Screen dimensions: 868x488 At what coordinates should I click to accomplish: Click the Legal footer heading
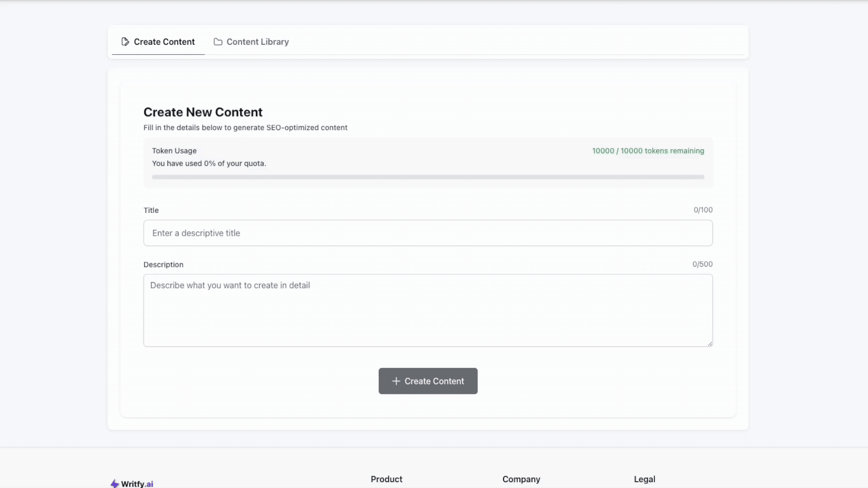point(644,479)
